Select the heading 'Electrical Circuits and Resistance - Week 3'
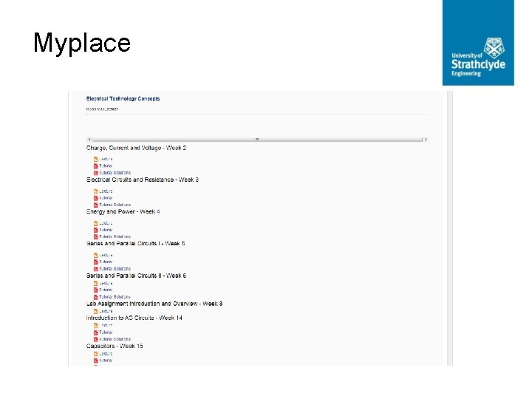Screen dimensions: 532x399 pos(142,180)
